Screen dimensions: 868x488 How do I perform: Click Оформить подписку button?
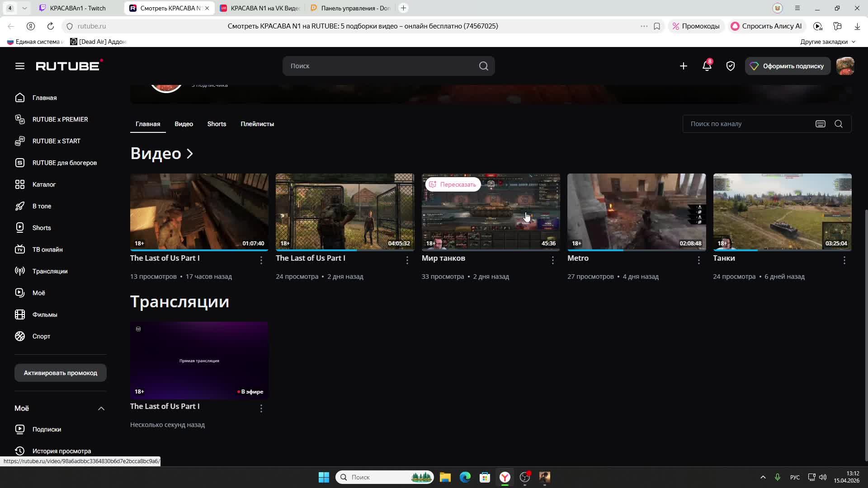click(x=788, y=66)
